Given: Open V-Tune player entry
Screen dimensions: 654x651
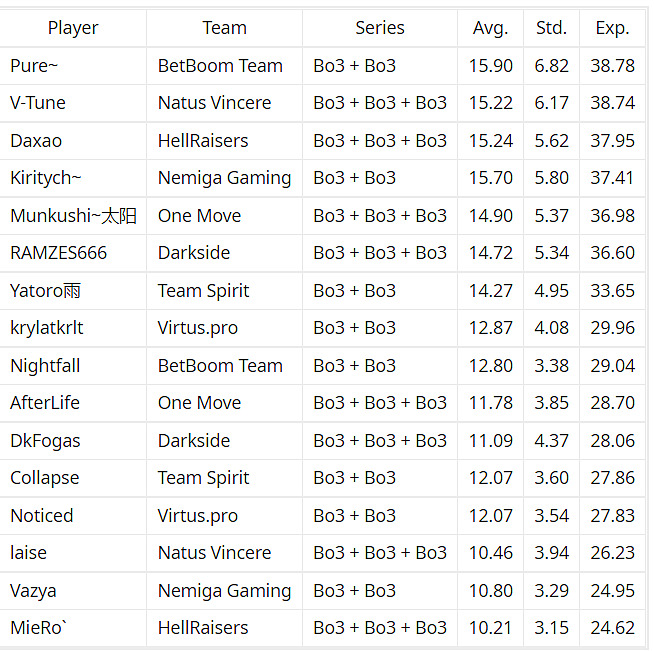Looking at the screenshot, I should (39, 103).
